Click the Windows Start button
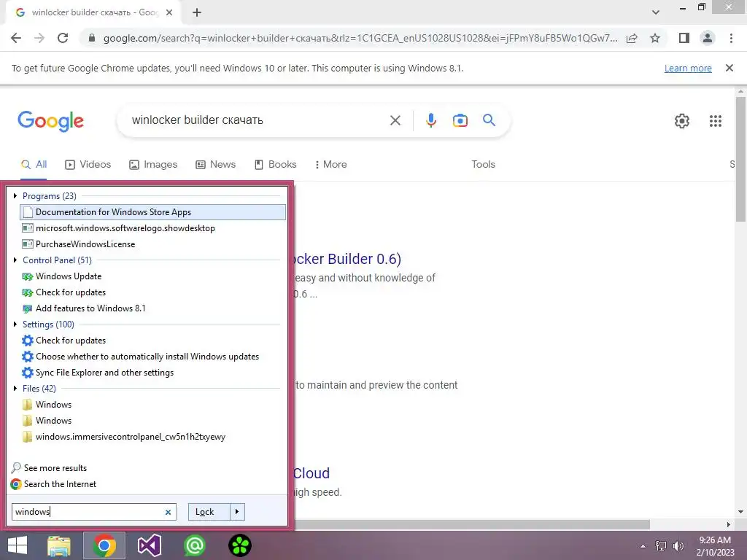 click(18, 545)
